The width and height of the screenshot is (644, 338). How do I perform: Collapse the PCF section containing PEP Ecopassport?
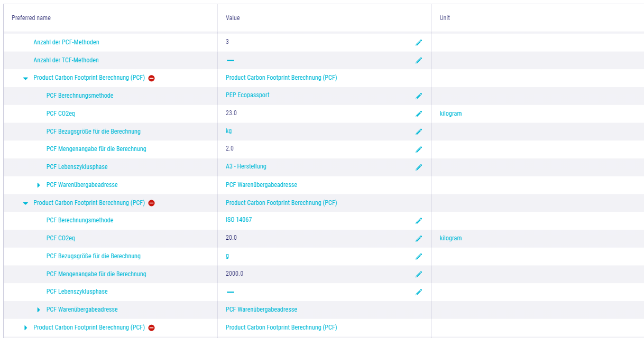[x=25, y=78]
